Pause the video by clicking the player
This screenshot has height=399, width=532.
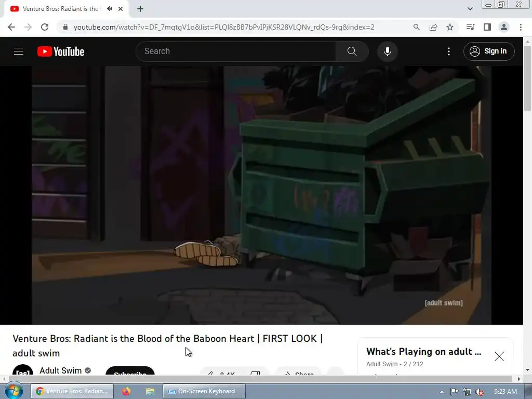pyautogui.click(x=261, y=195)
